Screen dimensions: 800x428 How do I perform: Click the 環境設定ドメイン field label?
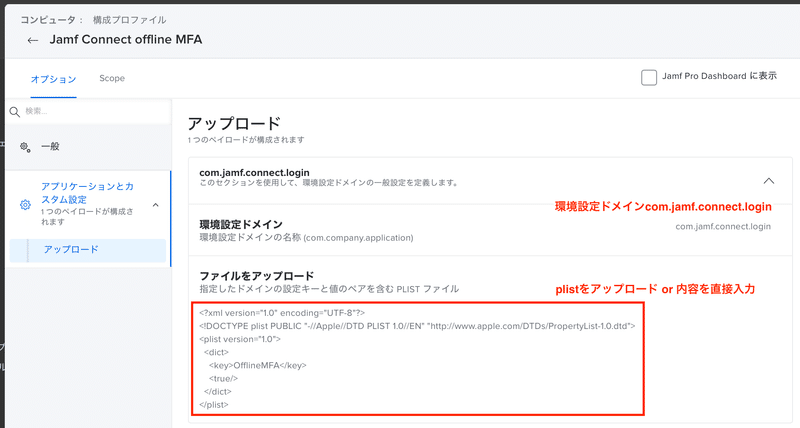click(241, 224)
